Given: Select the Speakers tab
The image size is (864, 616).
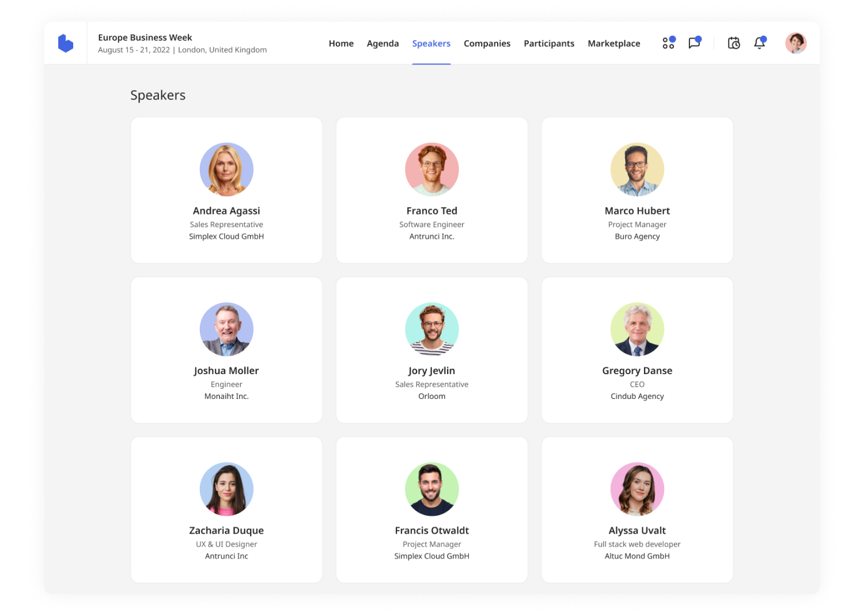Looking at the screenshot, I should tap(431, 44).
